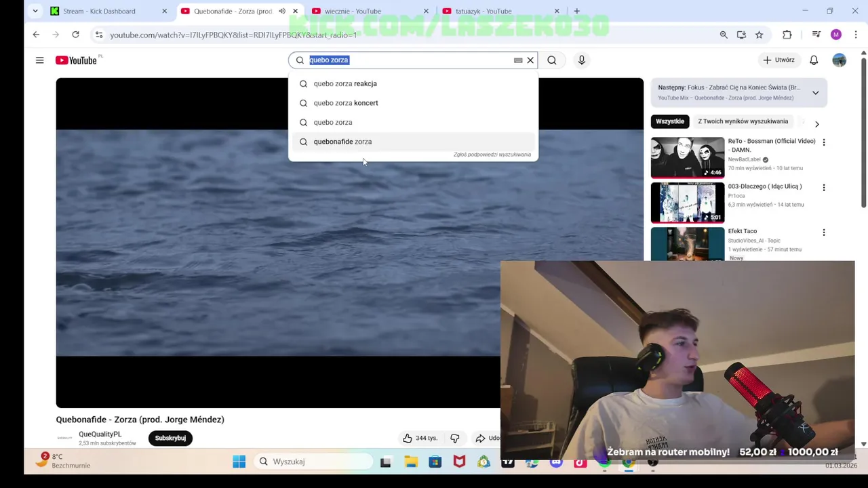Open site information icon in the address bar
The image size is (868, 488).
pos(98,35)
